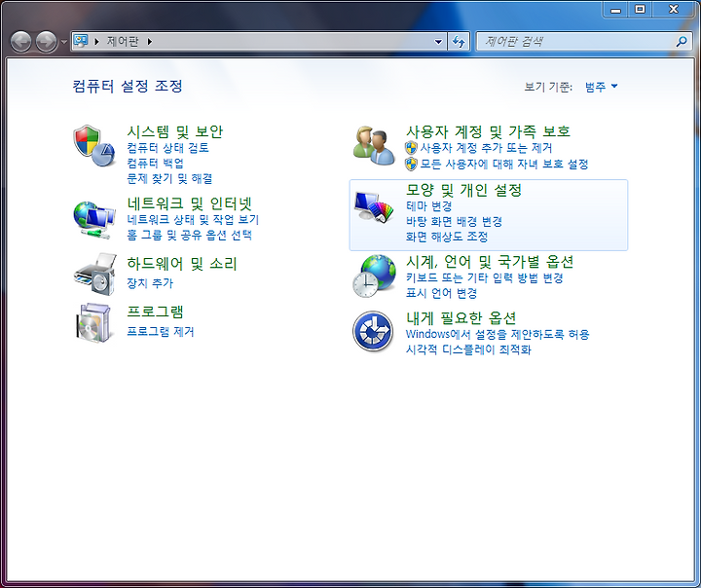This screenshot has height=588, width=701.
Task: Open the recent pages dropdown arrow
Action: (64, 42)
